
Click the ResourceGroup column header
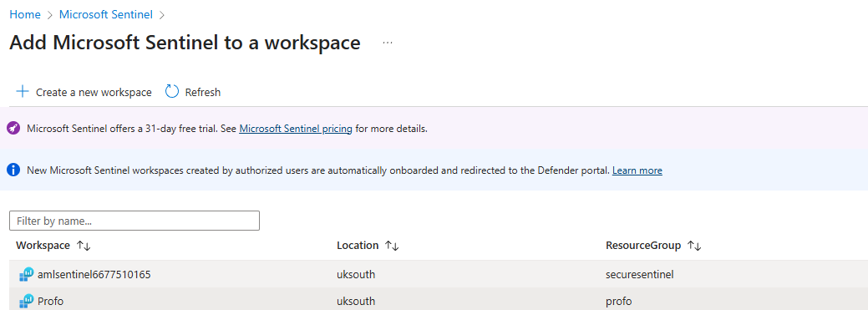click(x=643, y=245)
